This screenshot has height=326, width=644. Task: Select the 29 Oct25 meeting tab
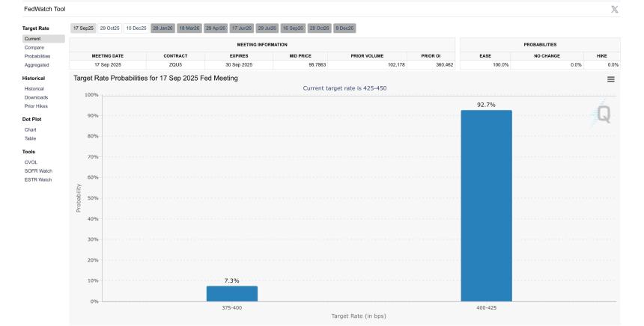[110, 28]
